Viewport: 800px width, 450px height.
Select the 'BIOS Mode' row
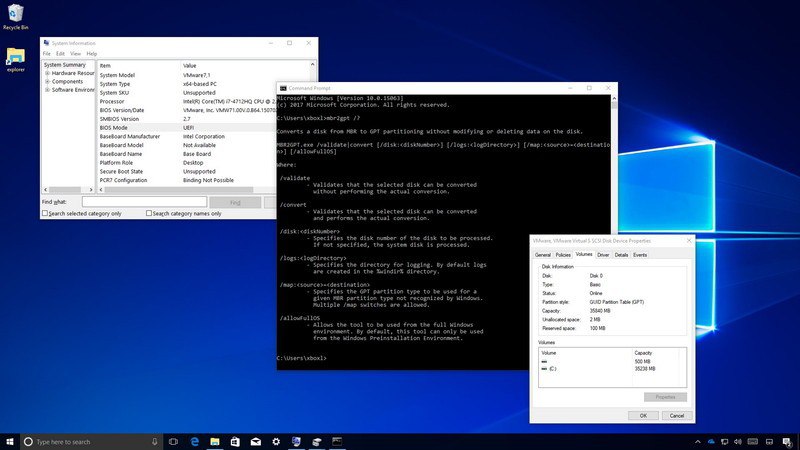point(187,128)
